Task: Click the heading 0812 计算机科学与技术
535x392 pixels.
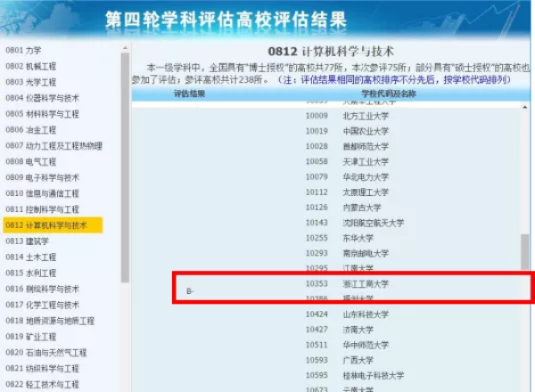Action: coord(331,52)
